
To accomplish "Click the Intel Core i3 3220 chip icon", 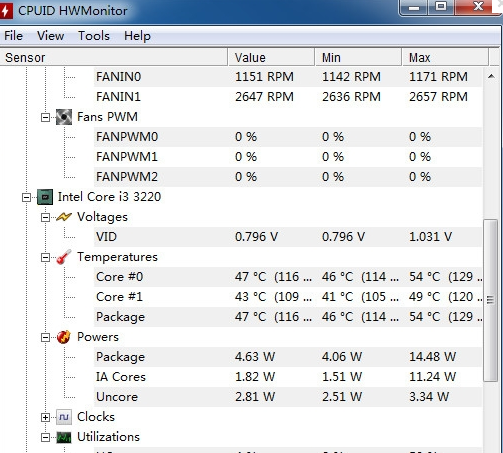I will [x=45, y=197].
